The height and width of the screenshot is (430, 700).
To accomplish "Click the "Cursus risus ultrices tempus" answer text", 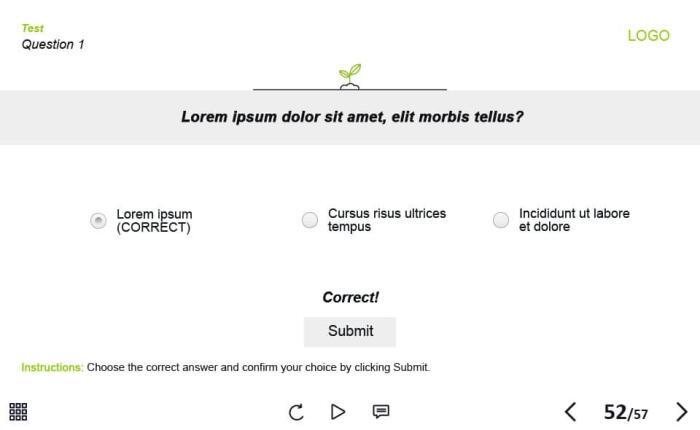I will click(386, 220).
